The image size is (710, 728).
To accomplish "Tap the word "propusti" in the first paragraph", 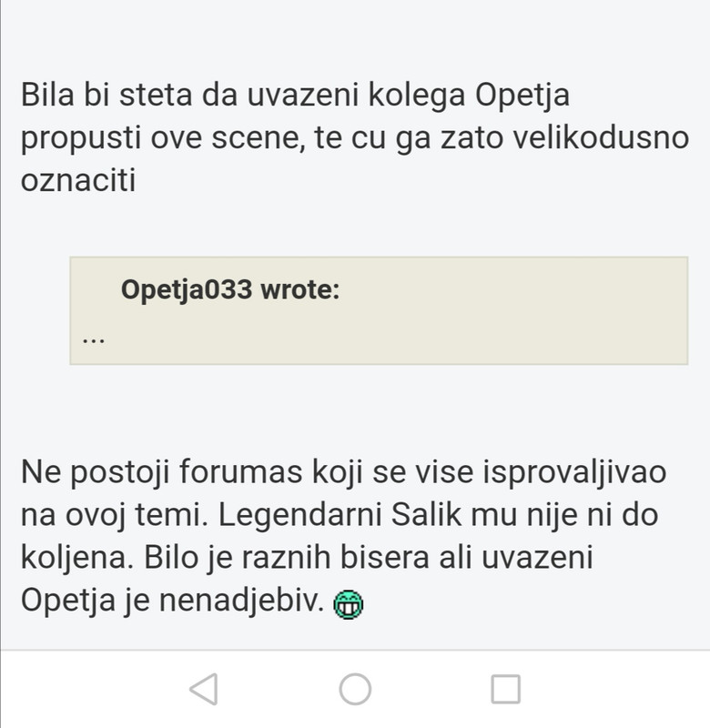I will tap(81, 139).
